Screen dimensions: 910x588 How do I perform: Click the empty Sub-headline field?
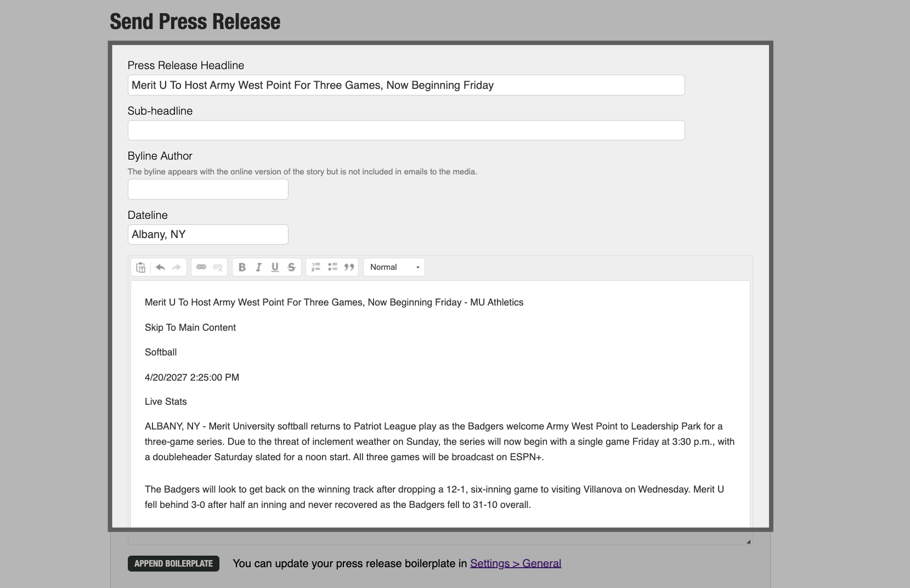point(405,130)
